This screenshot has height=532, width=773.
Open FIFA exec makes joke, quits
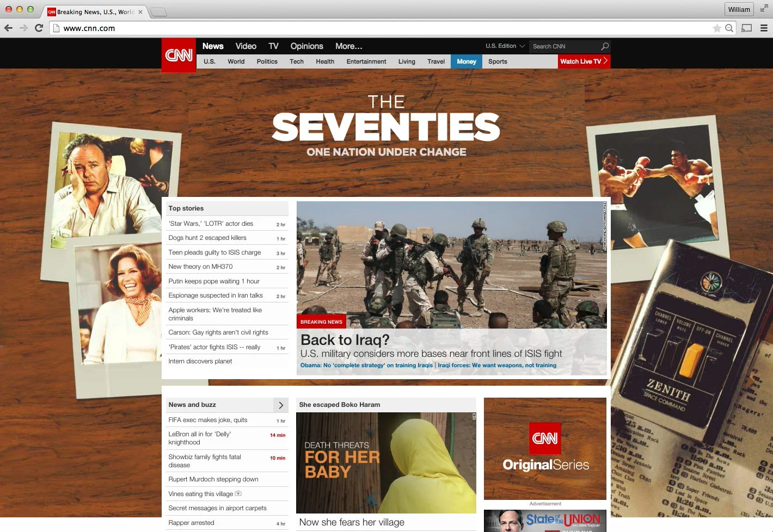(208, 420)
